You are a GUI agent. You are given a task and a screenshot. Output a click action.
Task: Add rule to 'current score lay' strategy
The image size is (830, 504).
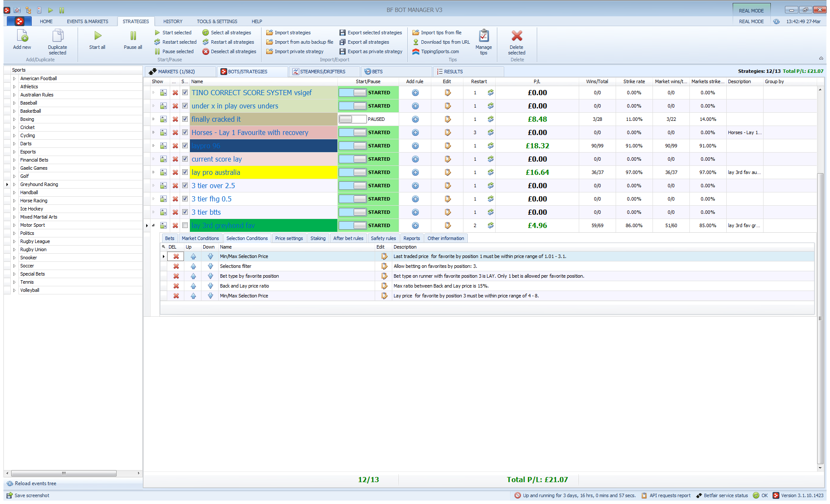coord(415,159)
